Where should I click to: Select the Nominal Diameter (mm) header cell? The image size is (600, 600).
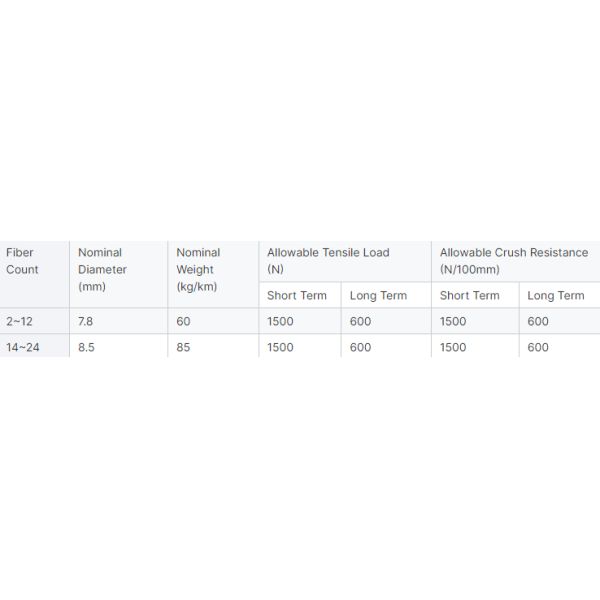pyautogui.click(x=102, y=269)
